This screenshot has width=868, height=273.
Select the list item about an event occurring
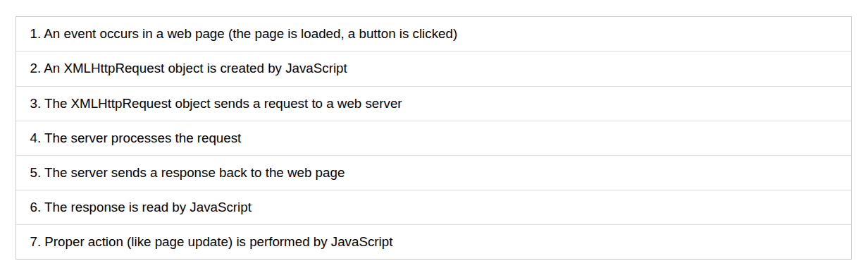click(433, 34)
